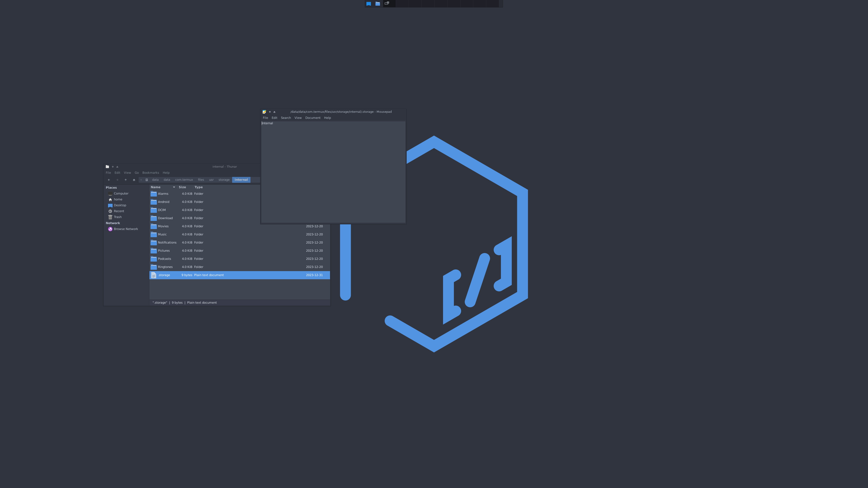Screen dimensions: 868x488
Task: Go up to parent folder arrow
Action: tap(126, 180)
